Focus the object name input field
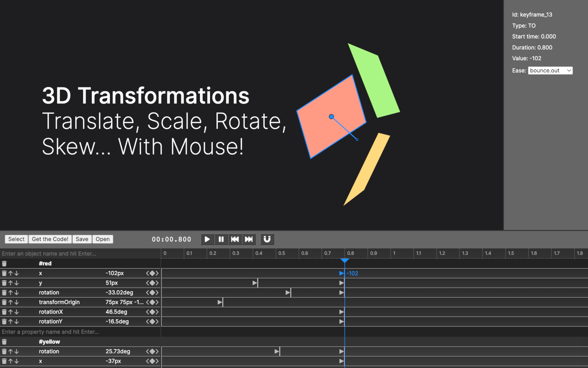Image resolution: width=588 pixels, height=368 pixels. pos(80,253)
